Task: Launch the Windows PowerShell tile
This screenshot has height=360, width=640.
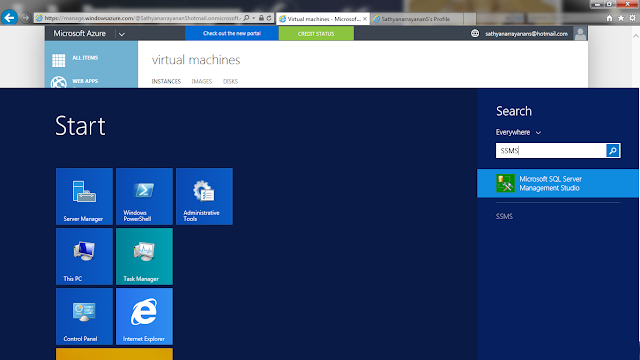Action: click(144, 196)
